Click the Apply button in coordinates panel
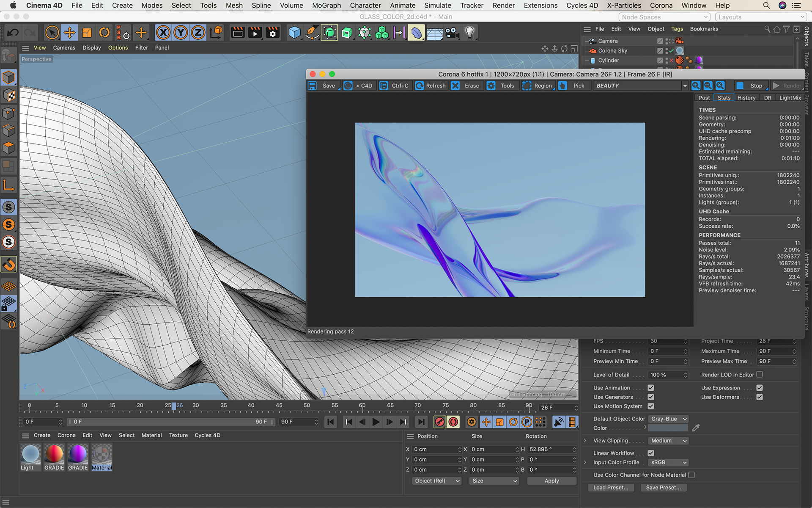The image size is (812, 508). point(551,481)
